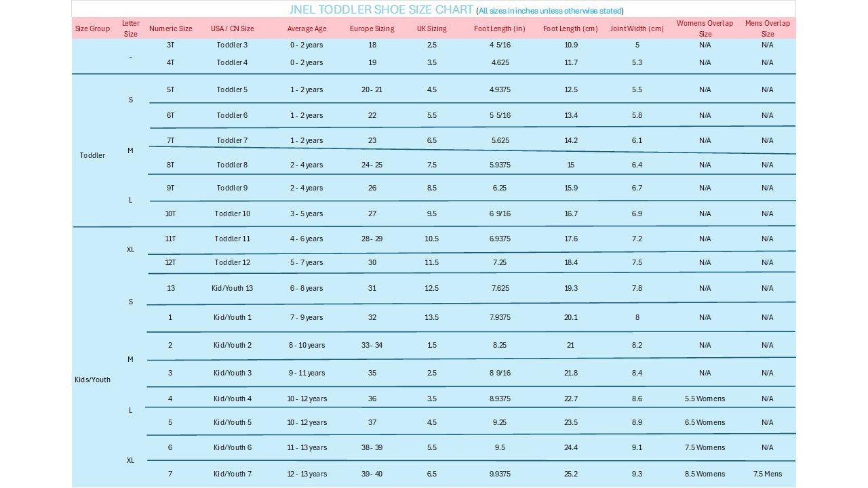Click the Toddler 12 cell
The width and height of the screenshot is (868, 488).
(232, 262)
